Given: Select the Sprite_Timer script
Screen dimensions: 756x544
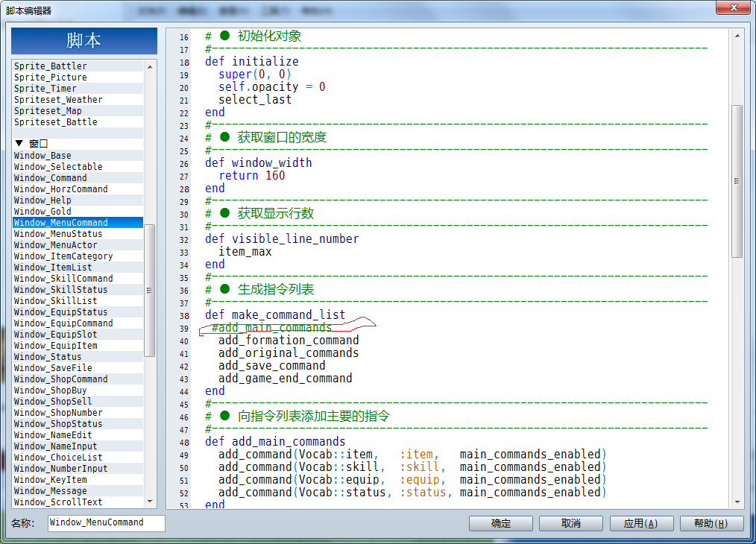Looking at the screenshot, I should click(78, 88).
